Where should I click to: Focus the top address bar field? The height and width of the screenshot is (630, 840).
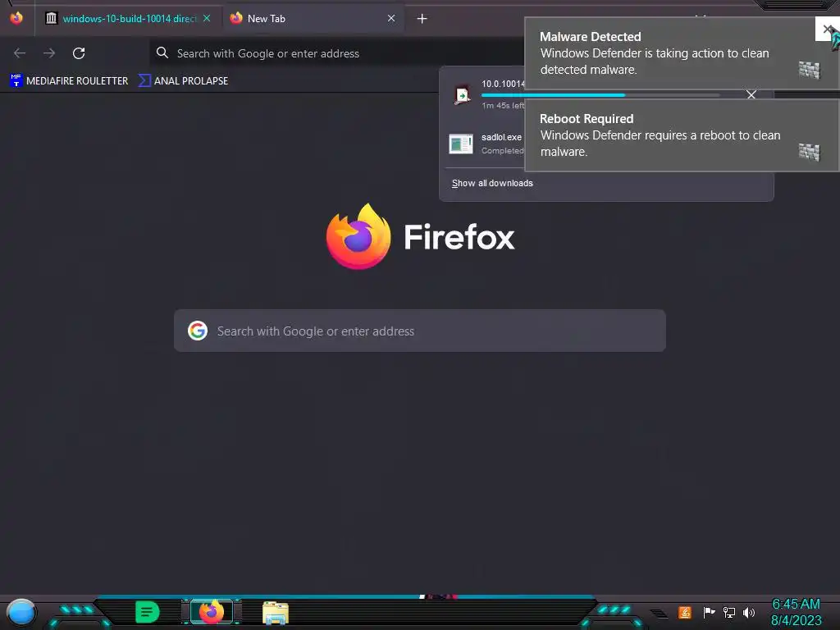click(x=337, y=53)
